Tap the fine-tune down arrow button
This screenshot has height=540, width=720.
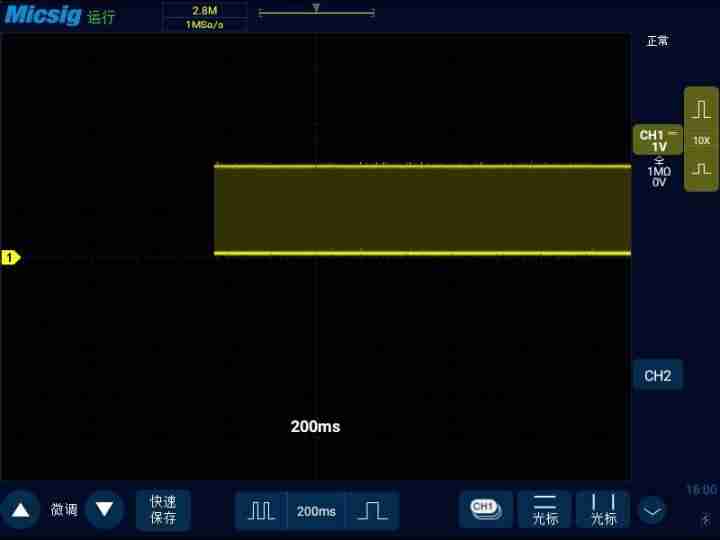104,510
